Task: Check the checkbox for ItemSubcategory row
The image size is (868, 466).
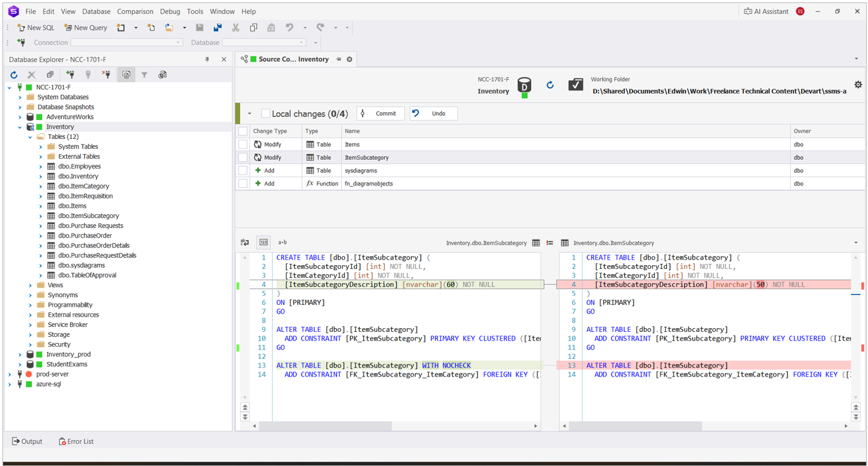Action: 243,157
